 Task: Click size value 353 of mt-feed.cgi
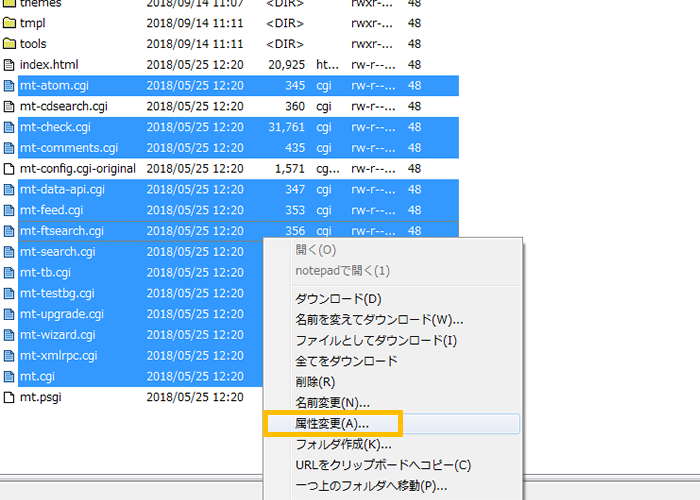coord(295,210)
